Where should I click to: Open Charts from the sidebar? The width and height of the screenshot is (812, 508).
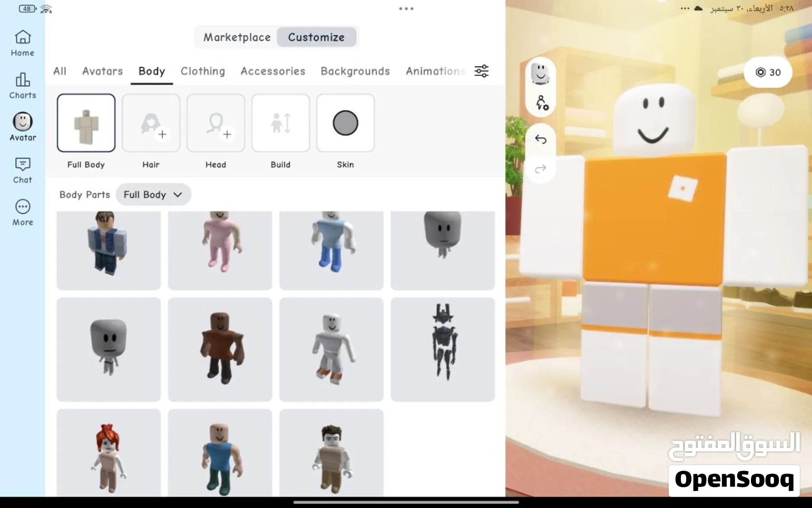tap(23, 86)
